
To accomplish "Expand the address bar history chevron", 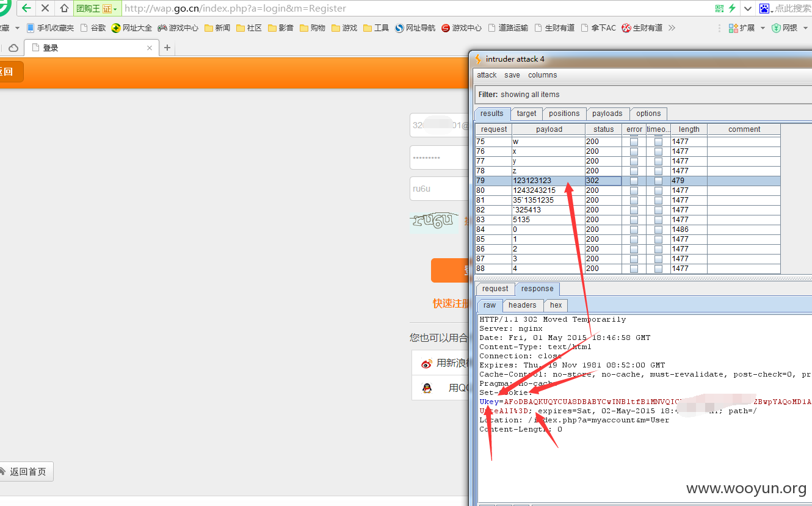I will click(749, 9).
